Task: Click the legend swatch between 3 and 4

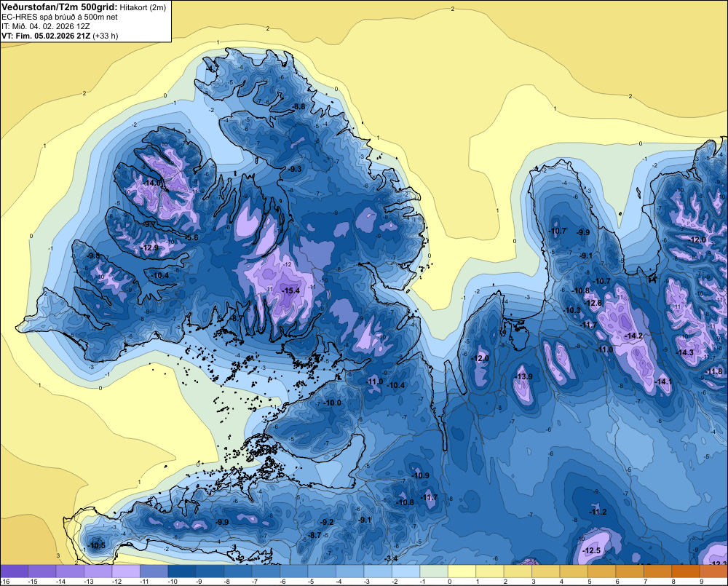Action: point(545,571)
